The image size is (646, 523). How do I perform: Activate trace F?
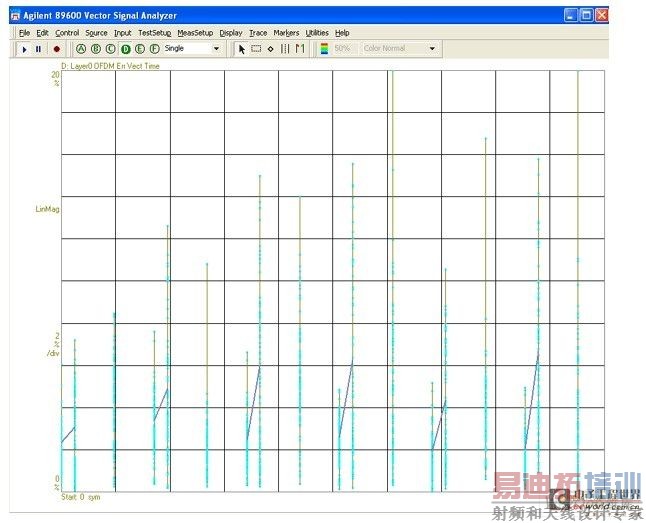[x=154, y=49]
